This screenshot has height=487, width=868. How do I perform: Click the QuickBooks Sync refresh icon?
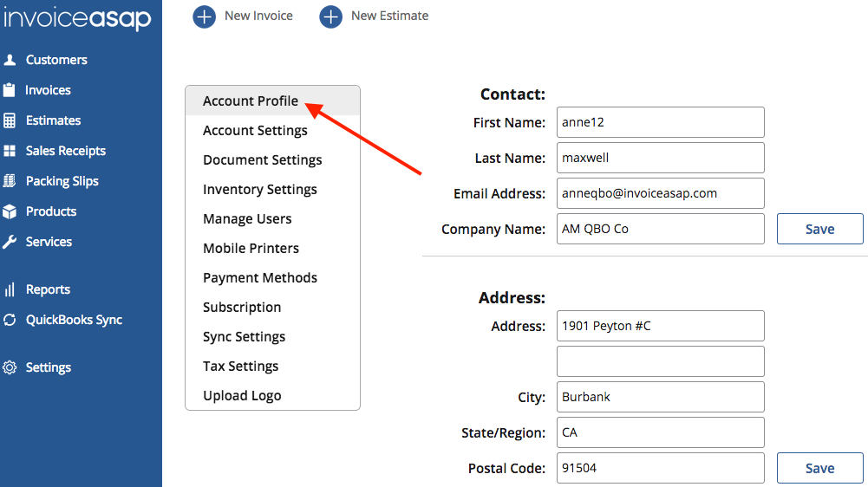[x=10, y=320]
